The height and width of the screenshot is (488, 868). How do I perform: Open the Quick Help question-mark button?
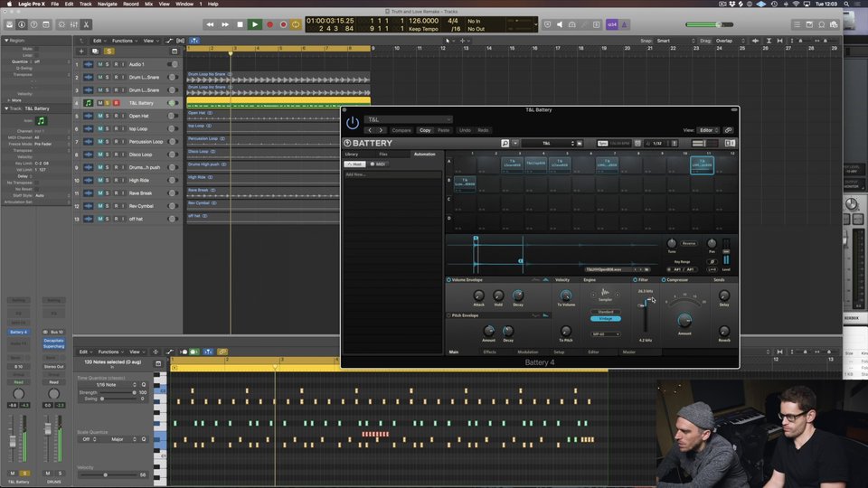[x=33, y=24]
